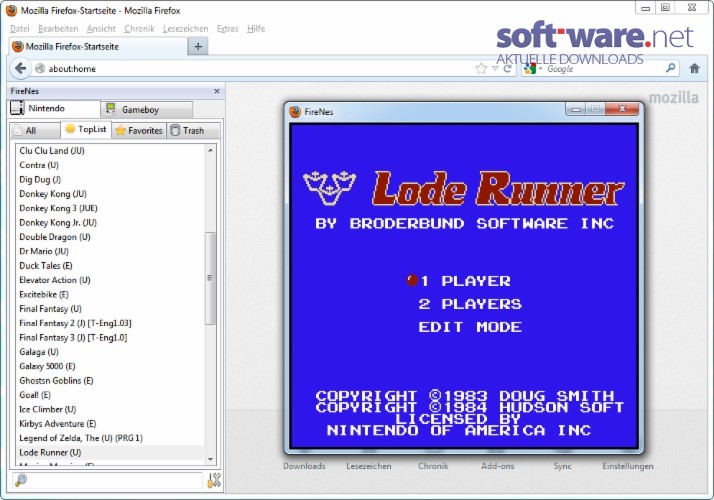Click the Google search engine icon

click(x=530, y=69)
